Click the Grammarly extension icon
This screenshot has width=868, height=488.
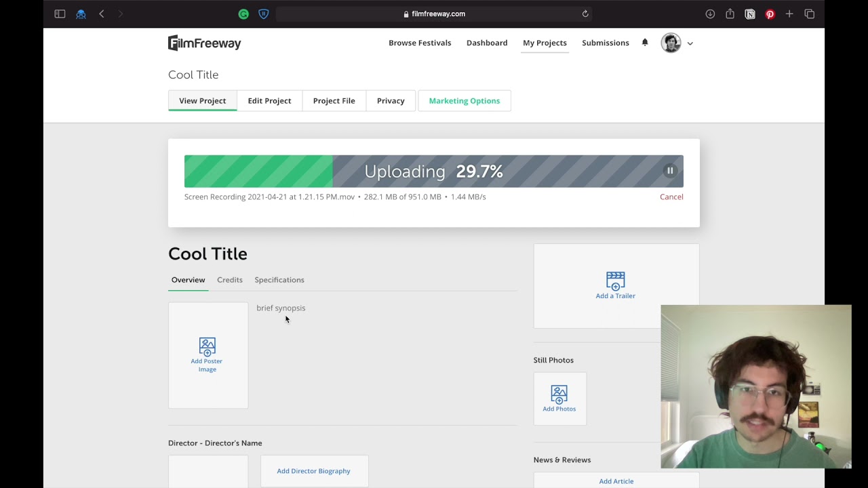pyautogui.click(x=243, y=14)
